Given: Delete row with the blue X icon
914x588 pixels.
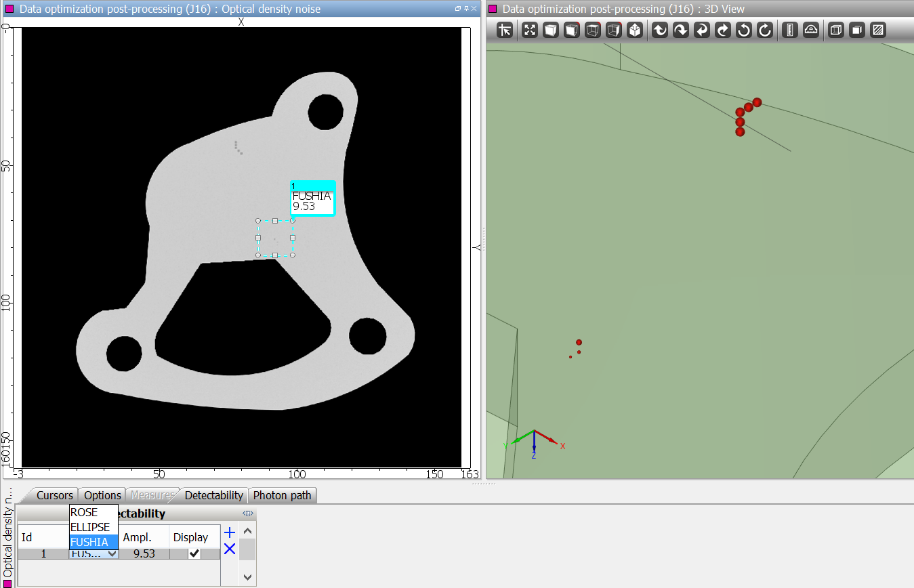Looking at the screenshot, I should (x=230, y=549).
